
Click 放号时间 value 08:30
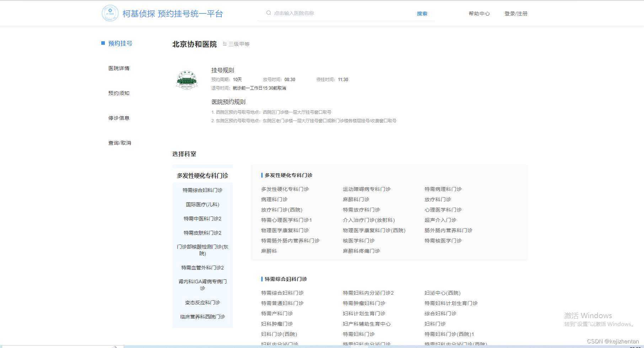[290, 80]
